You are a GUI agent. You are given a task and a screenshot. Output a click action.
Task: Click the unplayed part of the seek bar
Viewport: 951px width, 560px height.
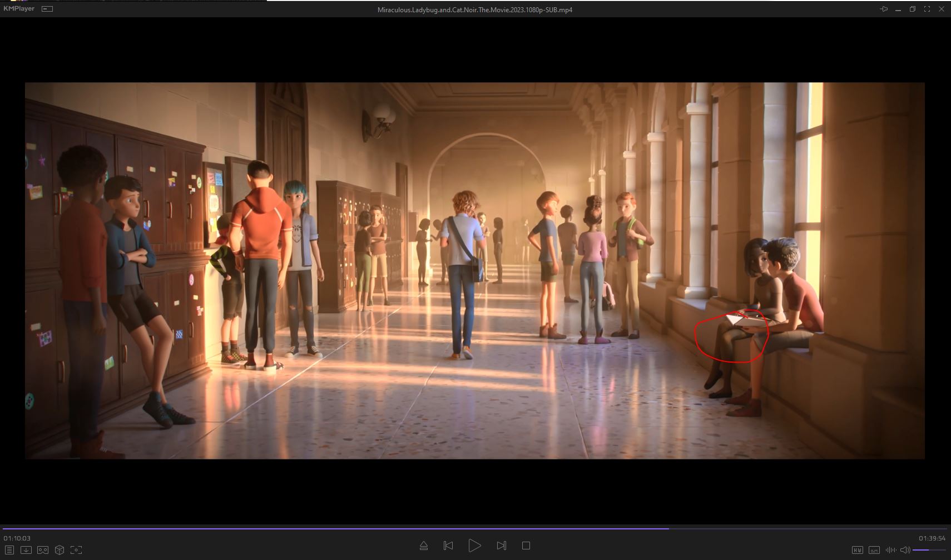tap(806, 528)
